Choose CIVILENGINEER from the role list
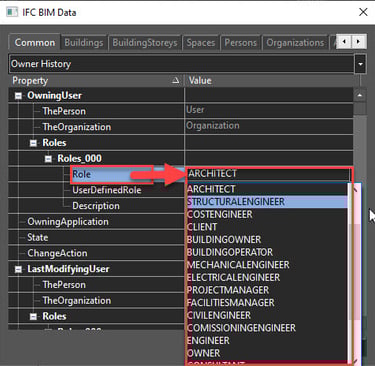 [267, 315]
